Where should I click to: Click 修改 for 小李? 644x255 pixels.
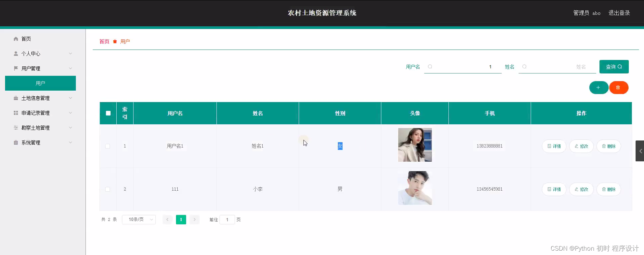pyautogui.click(x=581, y=189)
